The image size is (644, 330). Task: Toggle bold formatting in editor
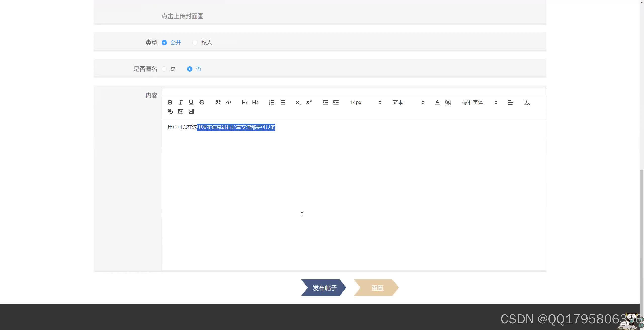pos(170,102)
